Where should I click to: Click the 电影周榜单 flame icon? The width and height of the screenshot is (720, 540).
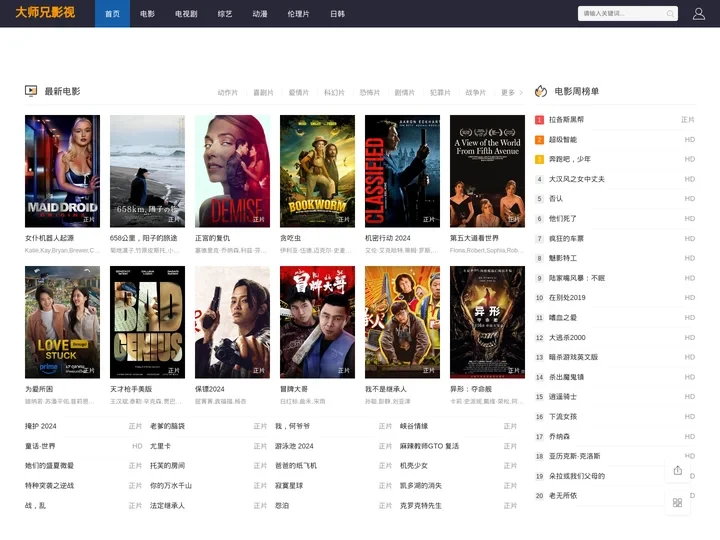(x=541, y=91)
